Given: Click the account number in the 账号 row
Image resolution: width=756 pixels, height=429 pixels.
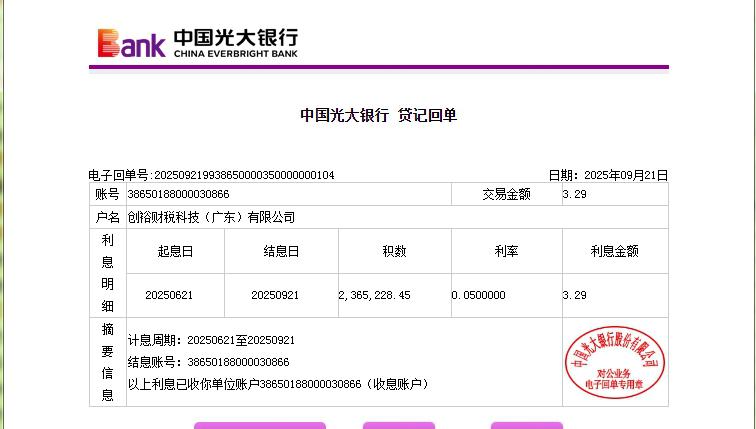Looking at the screenshot, I should pos(178,194).
